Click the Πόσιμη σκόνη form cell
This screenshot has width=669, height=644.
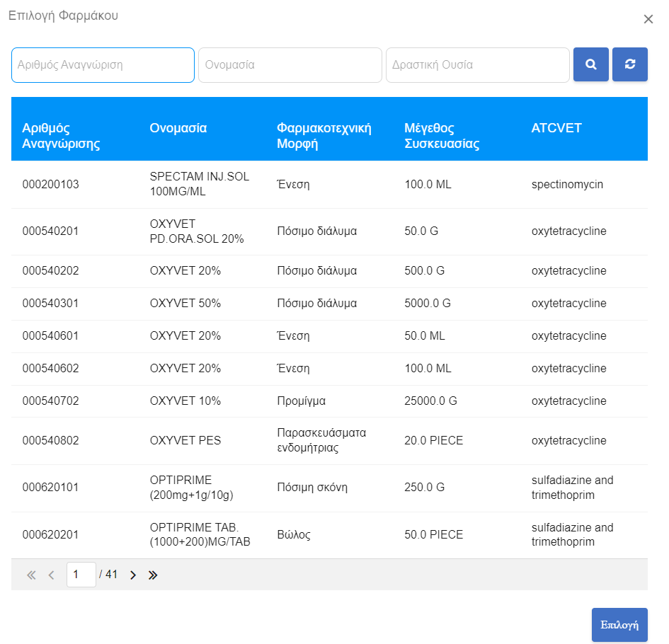(312, 487)
